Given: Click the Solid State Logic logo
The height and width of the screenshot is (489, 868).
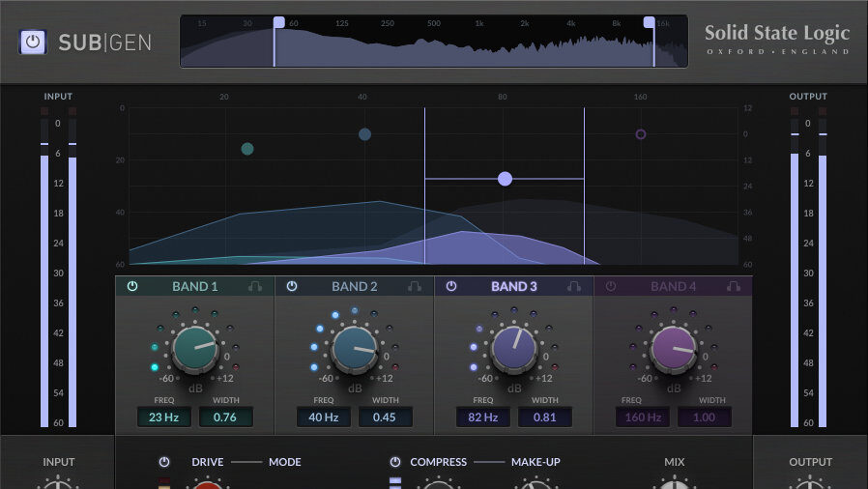Looking at the screenshot, I should pyautogui.click(x=777, y=40).
